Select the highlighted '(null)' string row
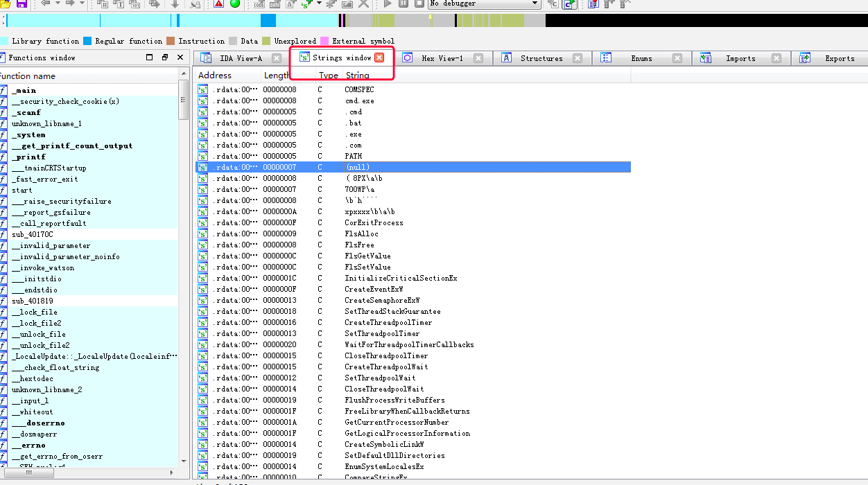This screenshot has width=868, height=485. [x=413, y=167]
